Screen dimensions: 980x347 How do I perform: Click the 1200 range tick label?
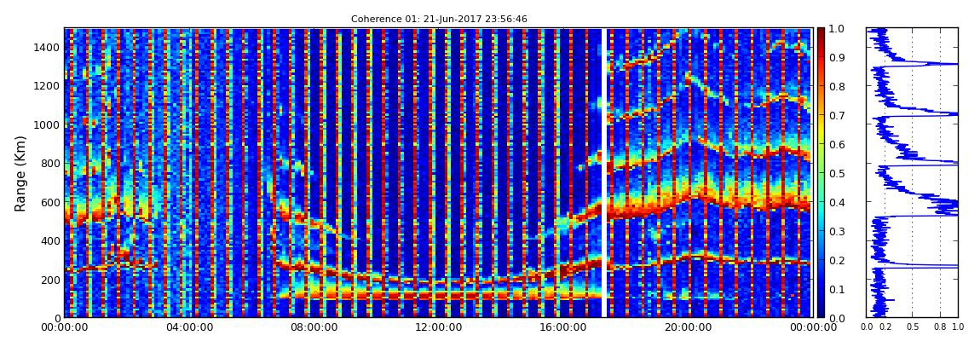coord(46,86)
